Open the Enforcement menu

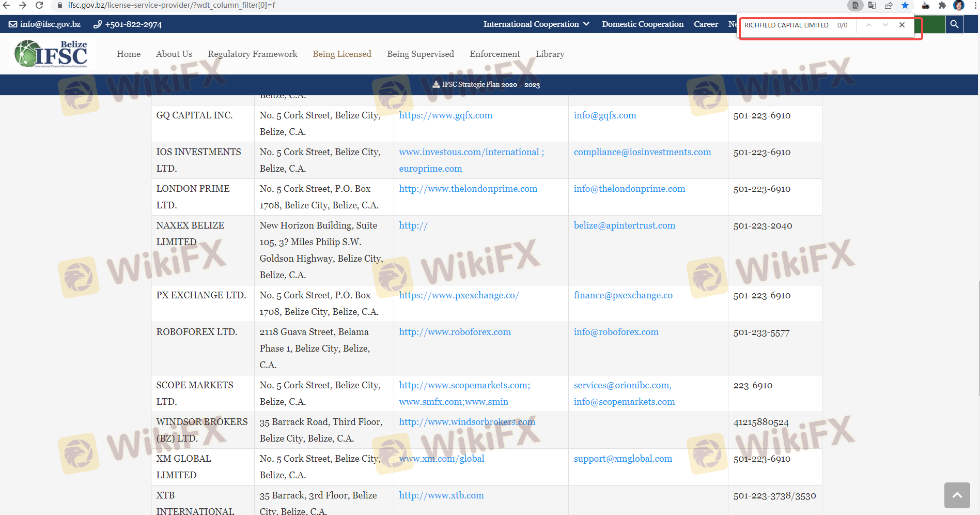(495, 54)
